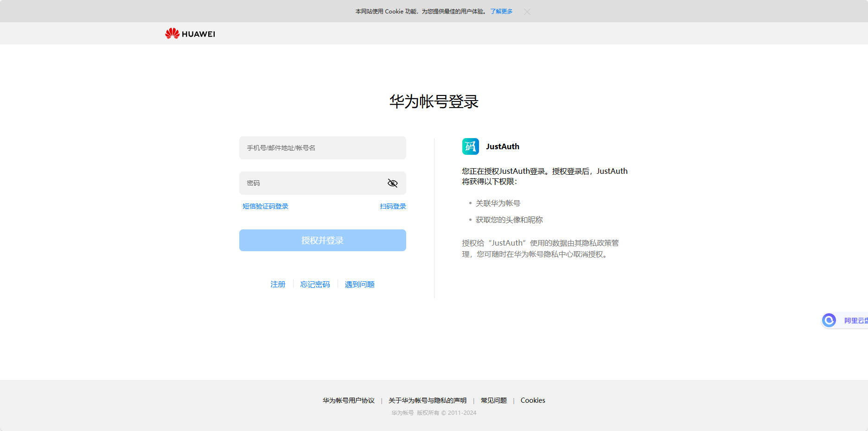Screen dimensions: 868x431
Task: Click the JustAuth app icon
Action: tap(471, 146)
